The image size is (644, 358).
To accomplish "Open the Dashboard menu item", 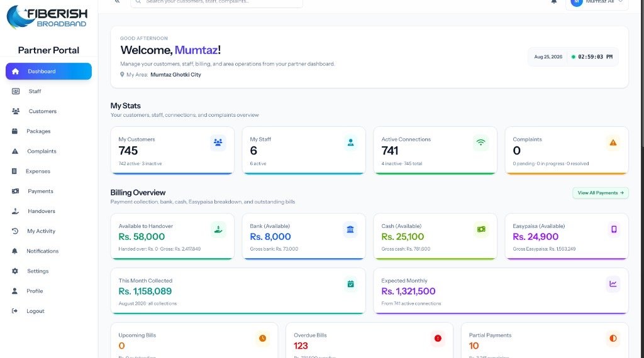I will click(x=48, y=72).
